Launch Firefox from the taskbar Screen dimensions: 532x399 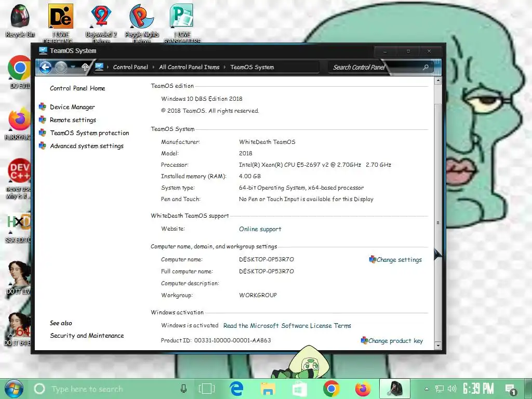363,389
